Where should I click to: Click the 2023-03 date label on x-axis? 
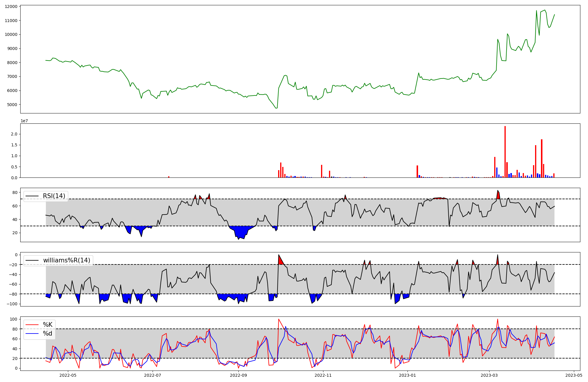[x=489, y=375]
